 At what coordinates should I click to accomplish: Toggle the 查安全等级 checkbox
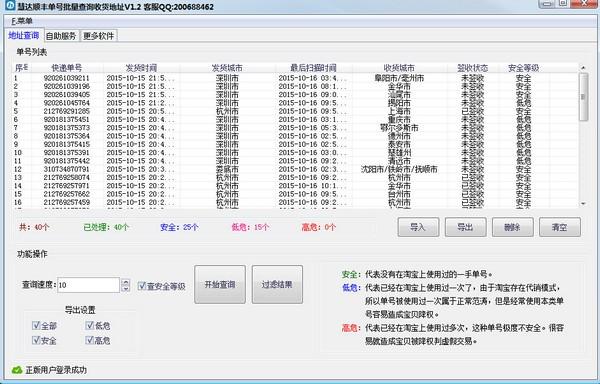142,285
